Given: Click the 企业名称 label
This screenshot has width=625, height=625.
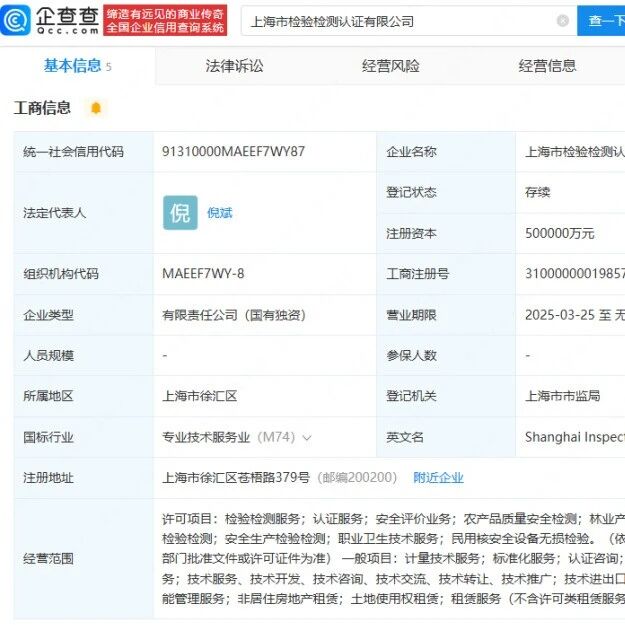Looking at the screenshot, I should pos(411,152).
